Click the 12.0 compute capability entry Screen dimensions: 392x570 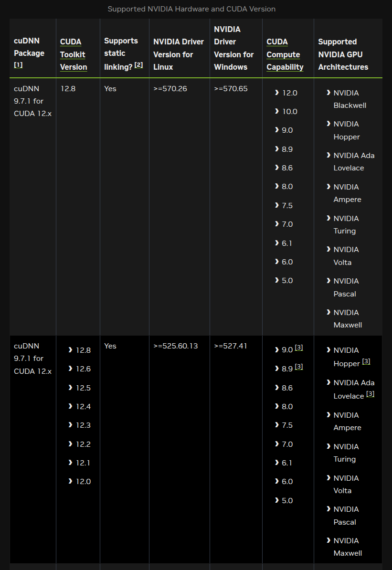(289, 93)
